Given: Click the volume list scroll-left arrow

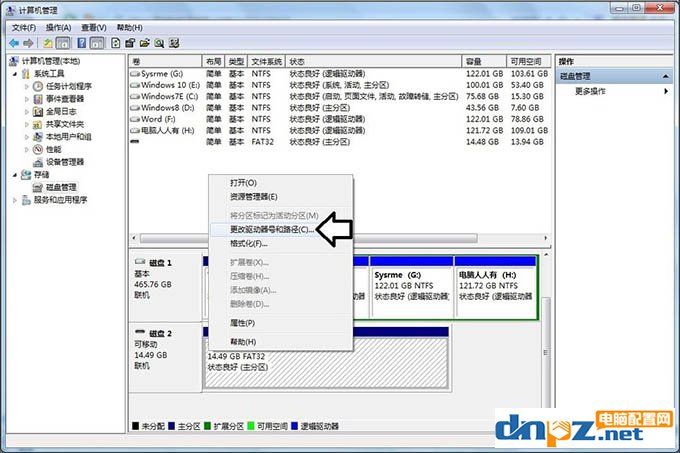Looking at the screenshot, I should coord(134,238).
